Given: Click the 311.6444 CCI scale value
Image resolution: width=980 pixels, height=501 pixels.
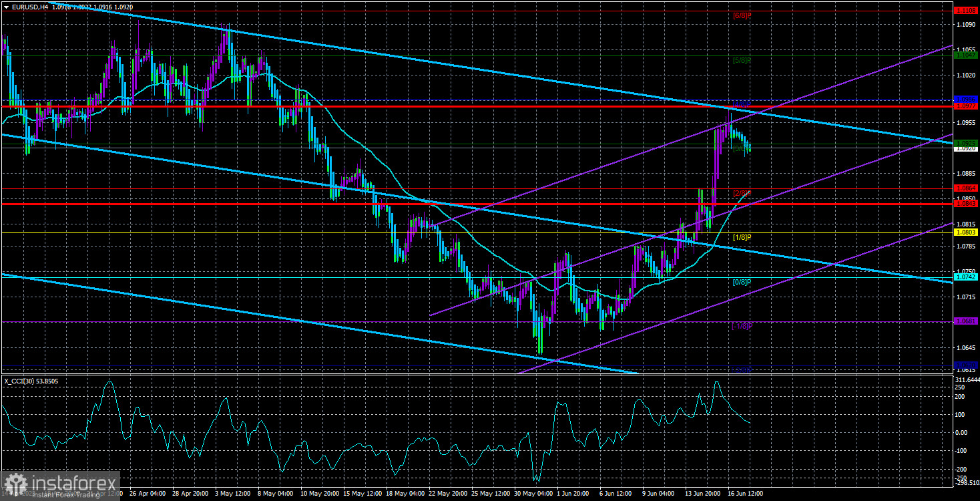Looking at the screenshot, I should click(968, 379).
